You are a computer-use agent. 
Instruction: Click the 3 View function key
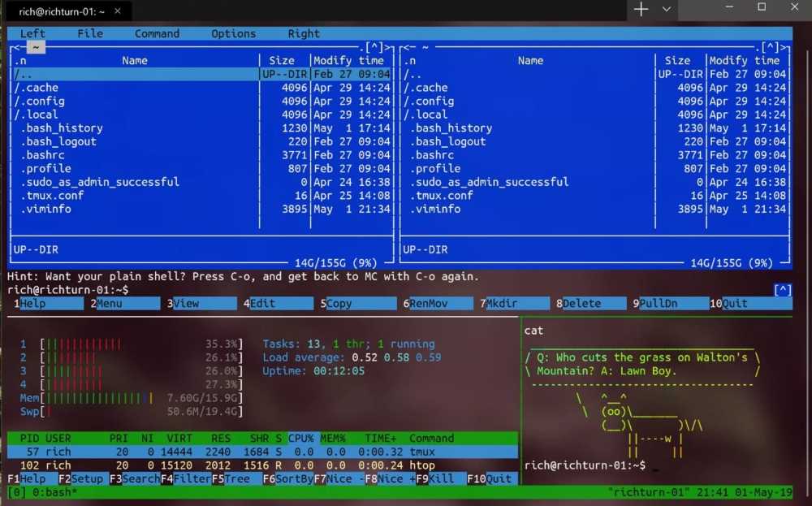pos(201,304)
